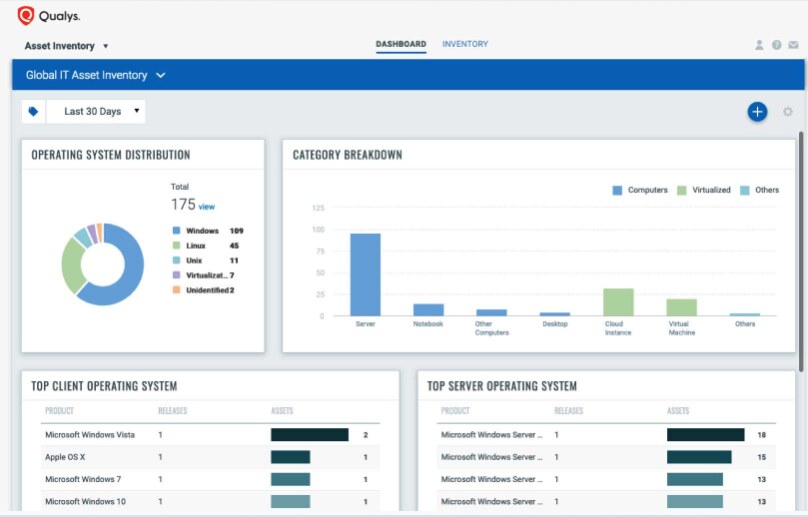Click the Category Breakdown widget title
This screenshot has height=517, width=808.
pos(347,155)
